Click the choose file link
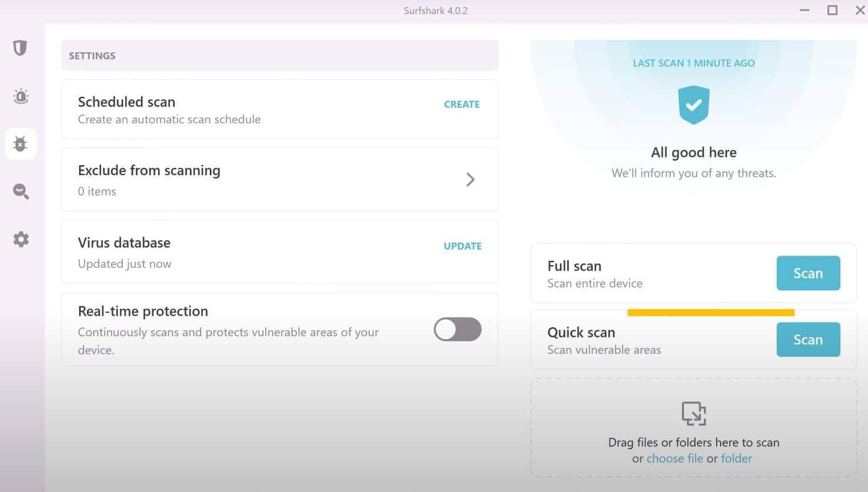868x492 pixels. pos(675,458)
